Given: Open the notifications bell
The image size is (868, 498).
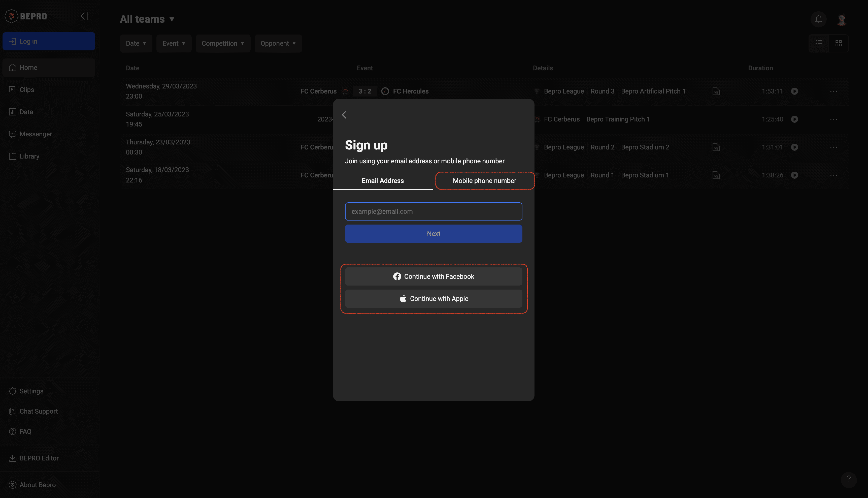Looking at the screenshot, I should click(x=818, y=19).
